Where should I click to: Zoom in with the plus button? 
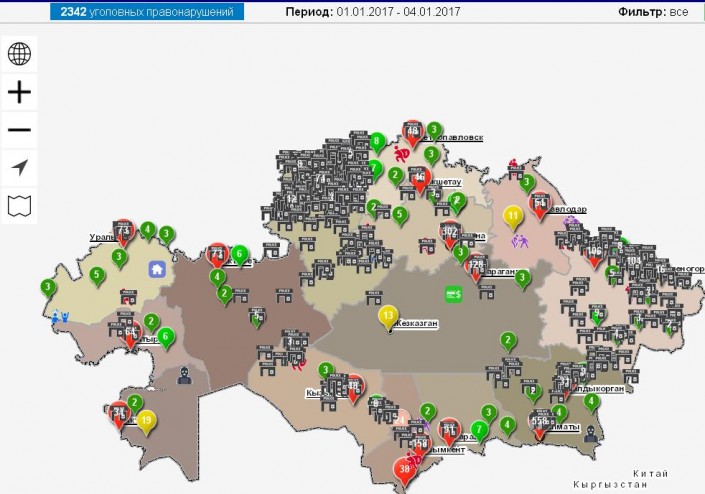[20, 92]
